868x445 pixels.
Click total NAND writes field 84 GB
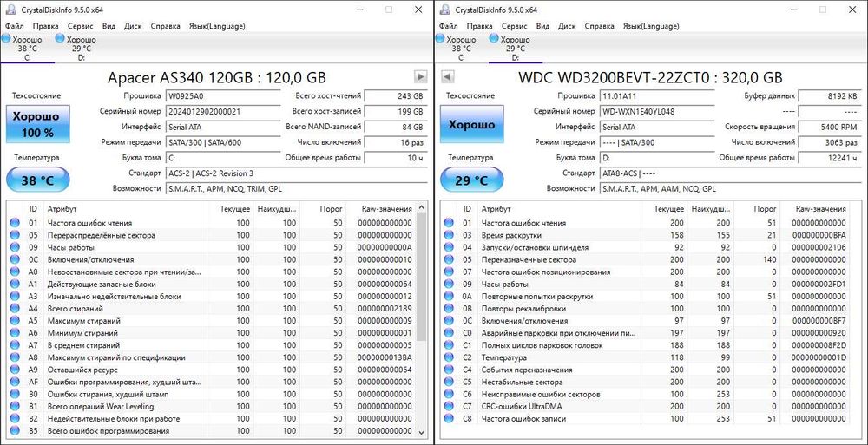tap(397, 127)
